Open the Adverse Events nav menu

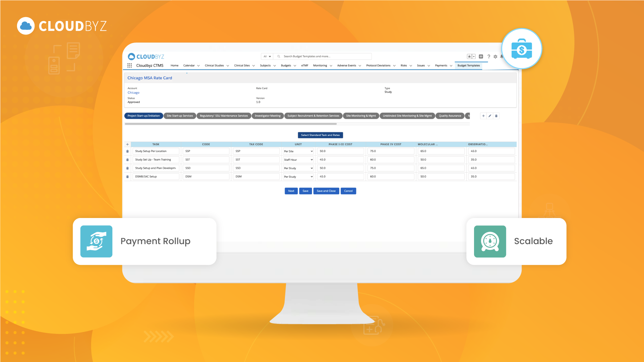pyautogui.click(x=349, y=66)
